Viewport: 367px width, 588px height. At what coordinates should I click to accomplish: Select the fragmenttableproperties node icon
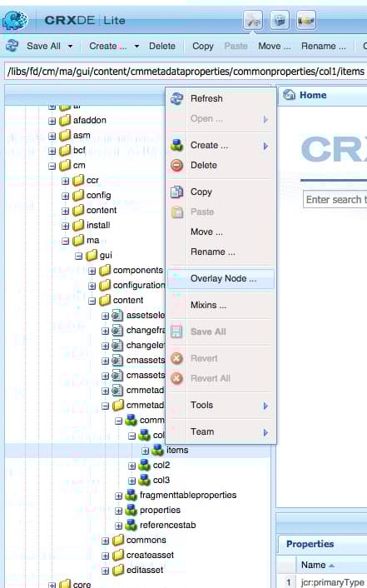click(131, 495)
